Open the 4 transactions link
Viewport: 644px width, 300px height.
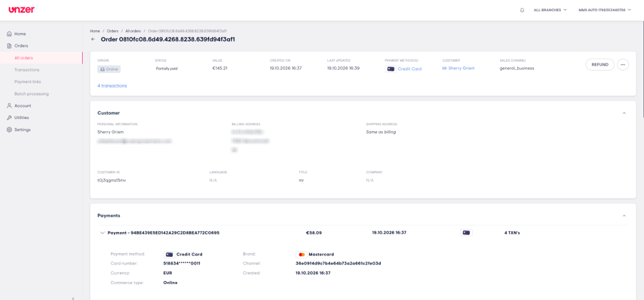click(x=112, y=86)
